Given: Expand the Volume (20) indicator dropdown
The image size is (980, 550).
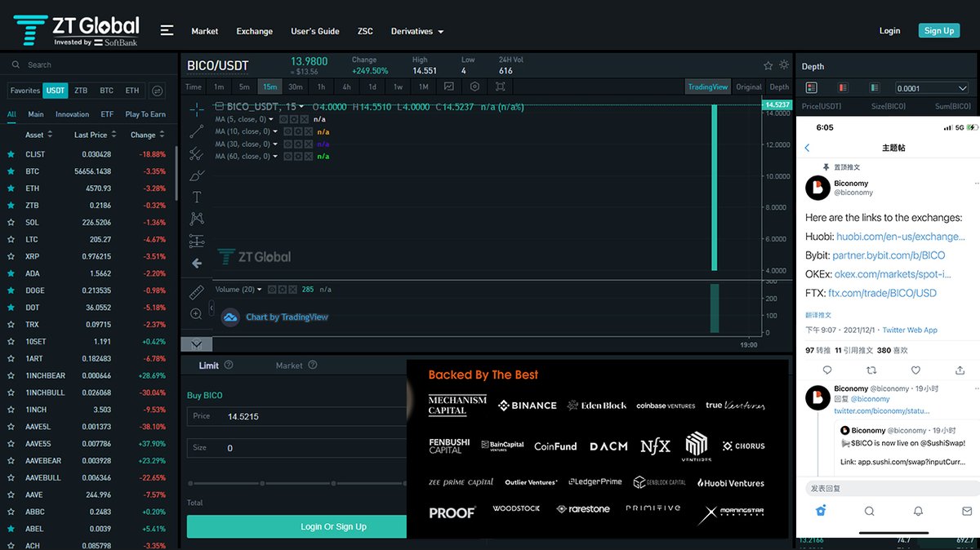Looking at the screenshot, I should (261, 289).
